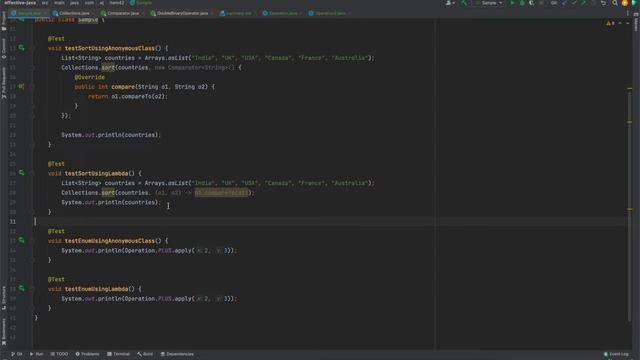Run the testSortUsingAnonymousClass test from gutter
Image resolution: width=640 pixels, height=360 pixels.
pyautogui.click(x=21, y=48)
